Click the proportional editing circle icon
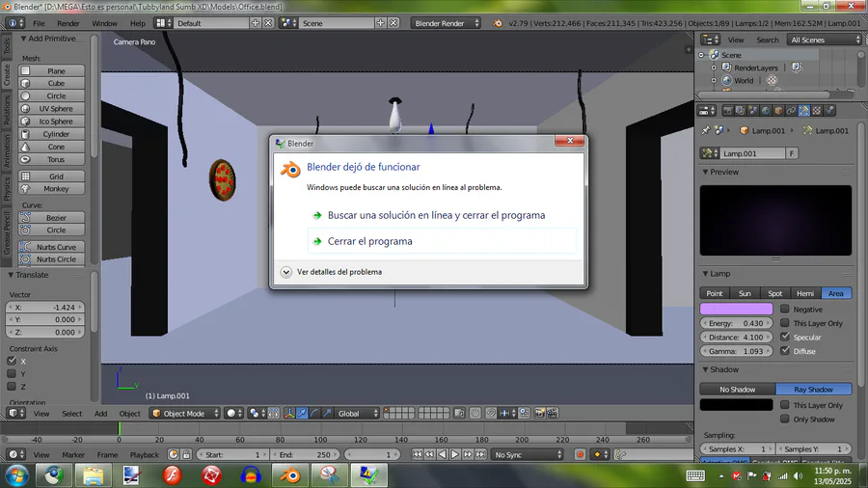The image size is (868, 488). coord(475,414)
